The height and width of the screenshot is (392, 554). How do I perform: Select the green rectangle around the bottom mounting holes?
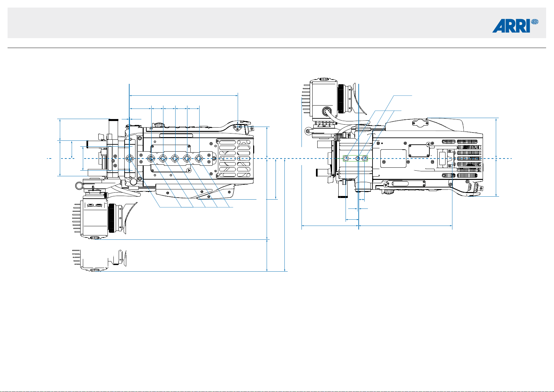[355, 159]
